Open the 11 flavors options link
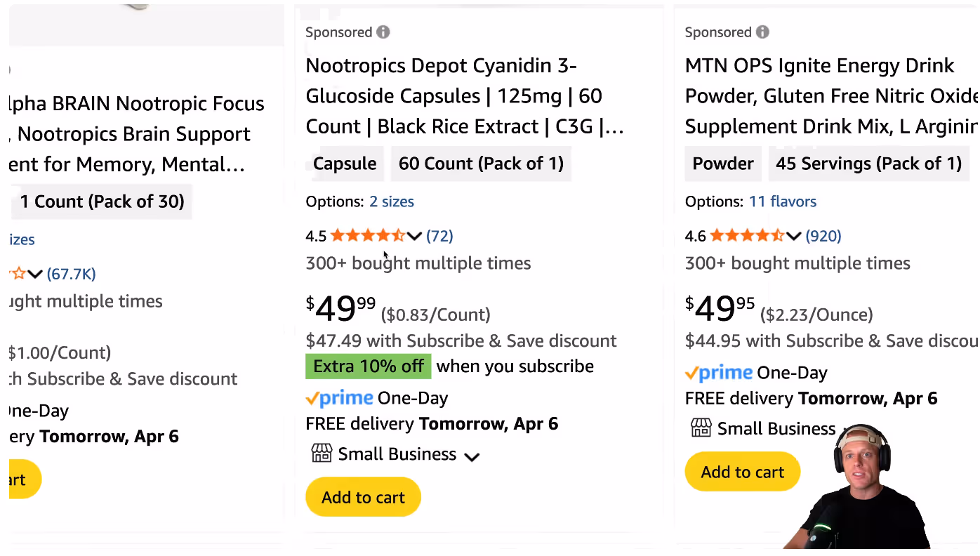980x556 pixels. tap(783, 201)
